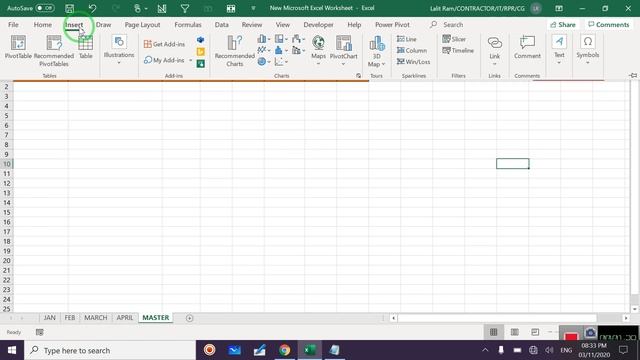Open the FEB sheet tab
This screenshot has width=640, height=360.
[x=70, y=318]
